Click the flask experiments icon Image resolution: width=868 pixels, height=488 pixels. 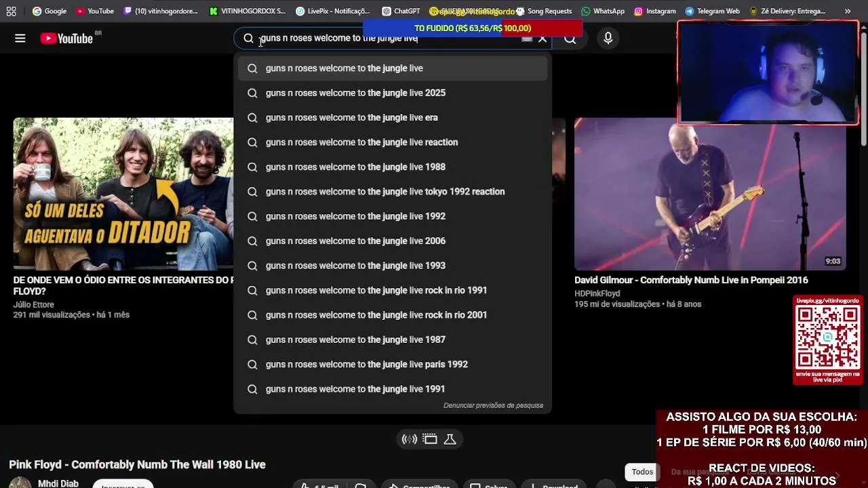[x=450, y=439]
